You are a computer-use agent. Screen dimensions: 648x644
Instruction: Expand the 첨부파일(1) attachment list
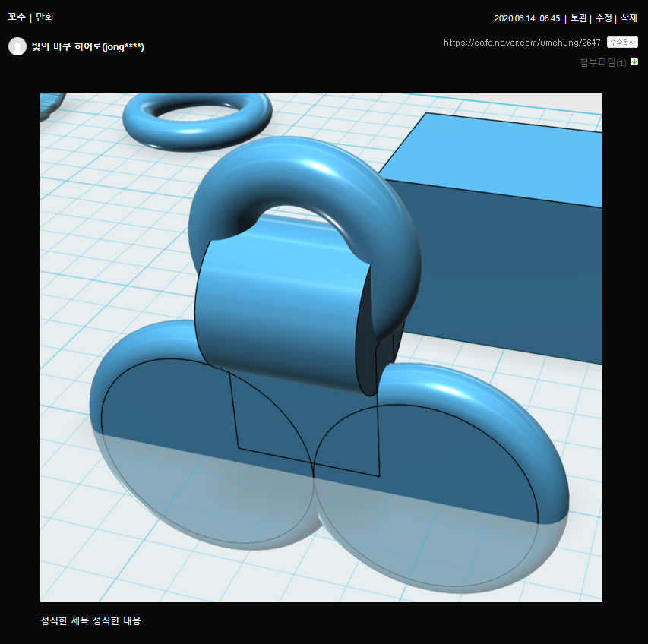click(603, 62)
